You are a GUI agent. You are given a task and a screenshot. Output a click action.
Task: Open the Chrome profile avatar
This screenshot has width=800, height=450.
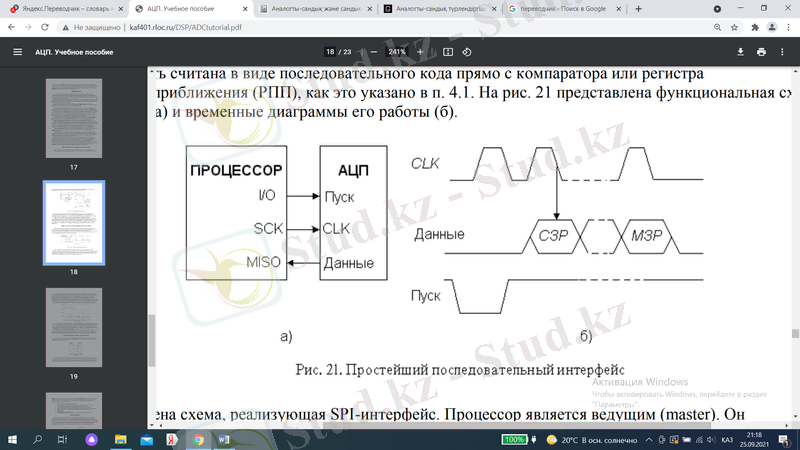point(772,28)
